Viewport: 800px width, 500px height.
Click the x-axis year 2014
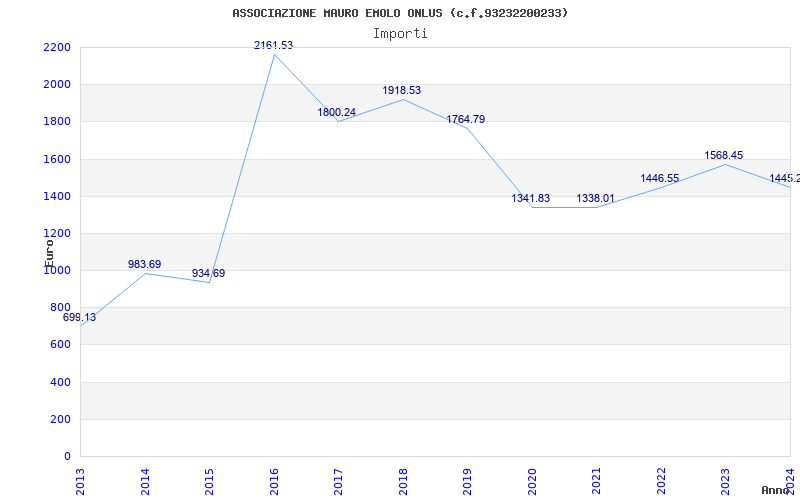click(145, 482)
